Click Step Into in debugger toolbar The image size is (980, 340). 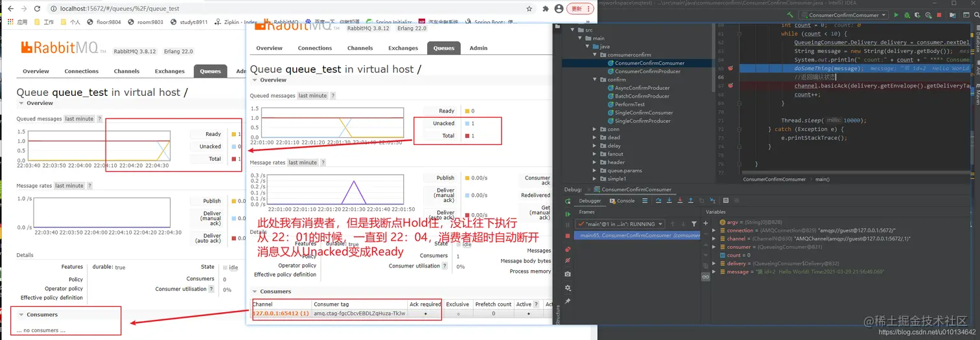[x=668, y=201]
